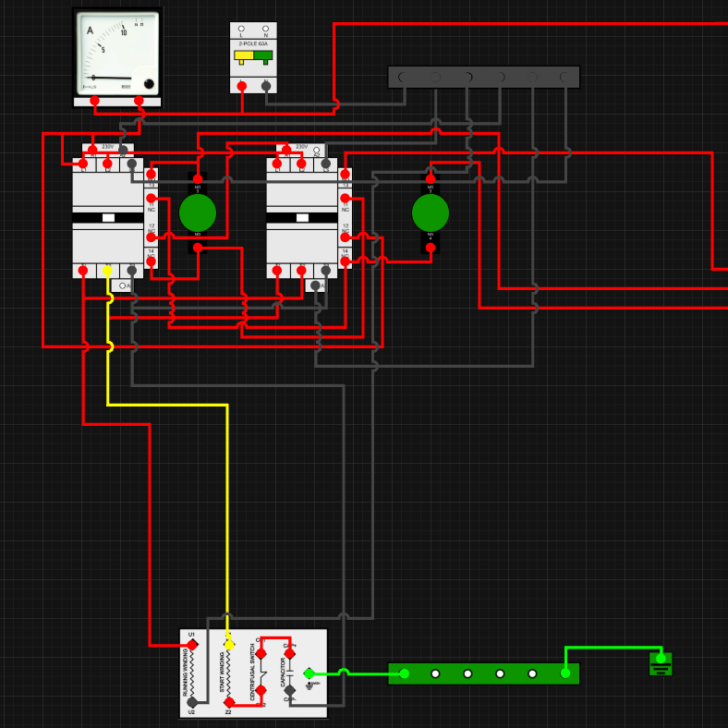Click the CENTRIFUGAL SWITCH label on motor

pos(252,672)
